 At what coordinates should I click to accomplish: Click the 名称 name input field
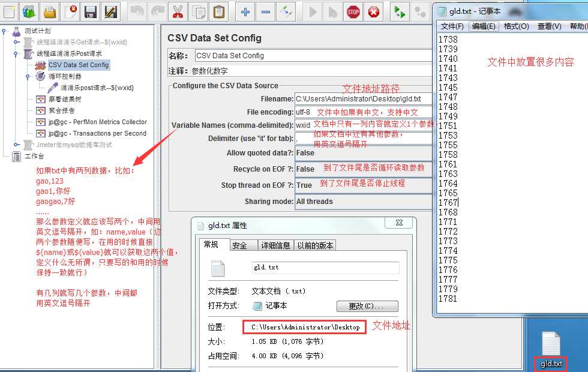pyautogui.click(x=313, y=56)
